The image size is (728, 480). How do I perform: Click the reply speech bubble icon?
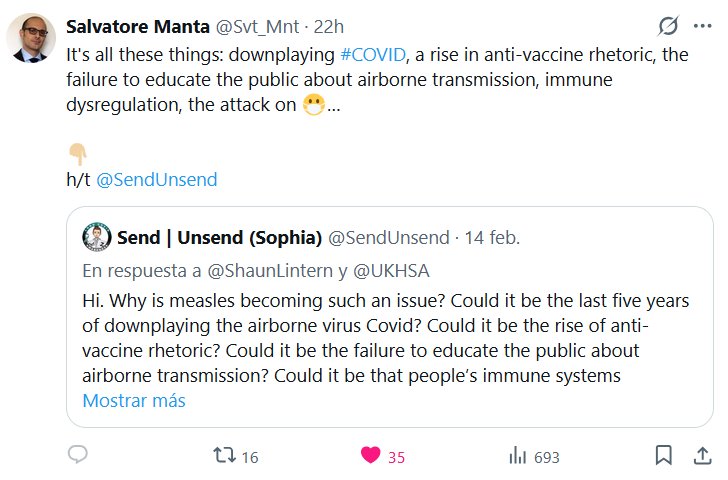pyautogui.click(x=78, y=455)
